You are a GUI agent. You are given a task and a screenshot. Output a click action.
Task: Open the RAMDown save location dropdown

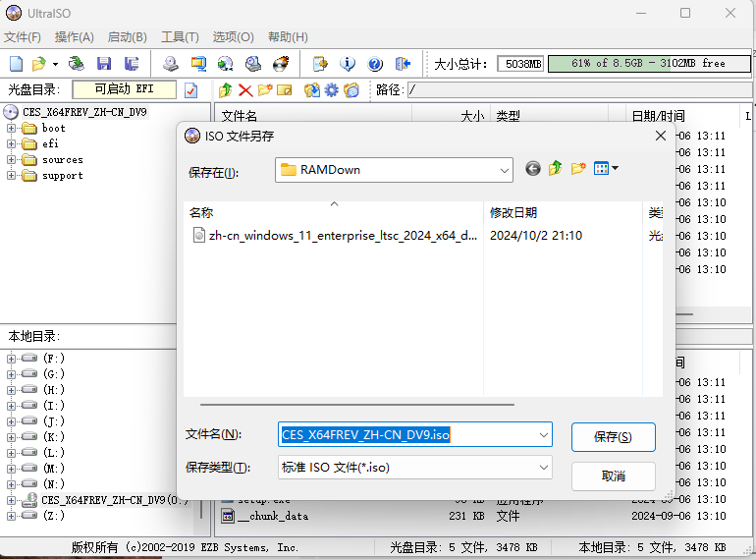[504, 170]
